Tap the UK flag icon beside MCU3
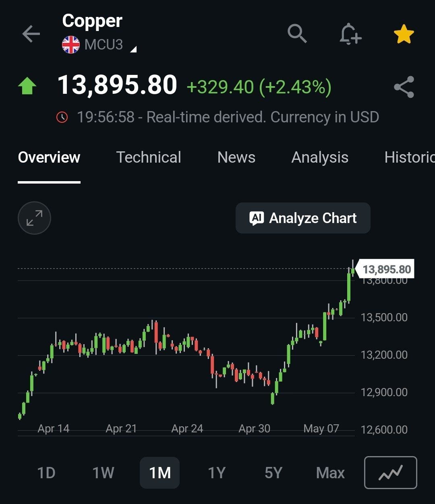The image size is (435, 504). (71, 45)
